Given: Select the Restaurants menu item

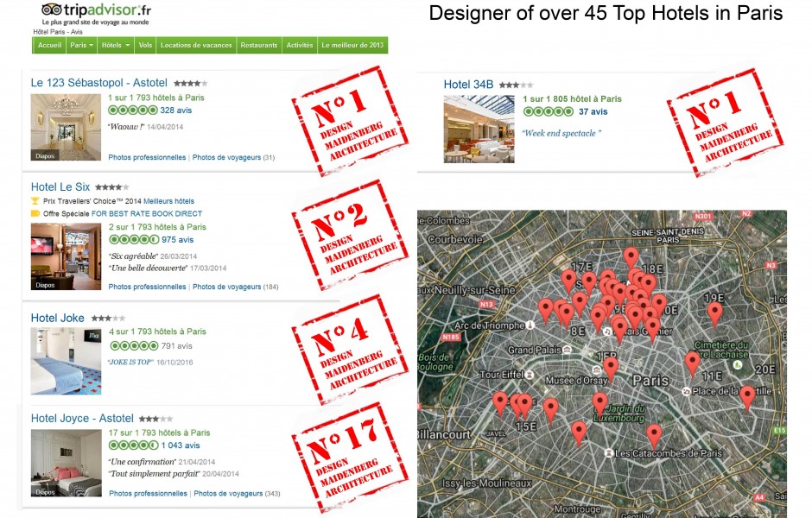Looking at the screenshot, I should coord(259,46).
